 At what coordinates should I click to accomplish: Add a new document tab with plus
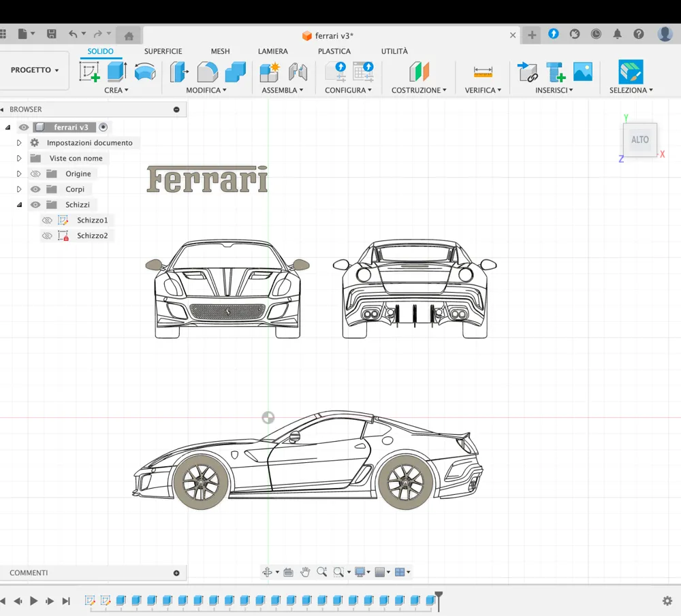click(532, 35)
